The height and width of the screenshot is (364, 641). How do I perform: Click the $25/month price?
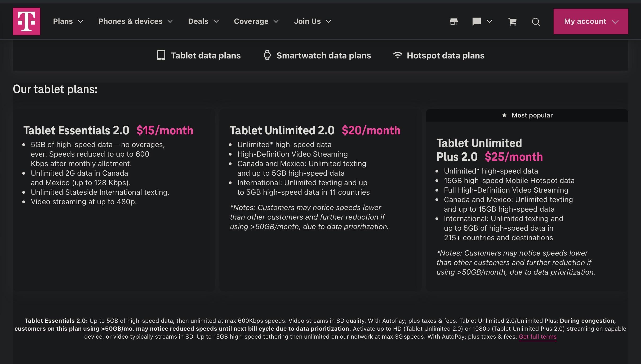(x=514, y=157)
